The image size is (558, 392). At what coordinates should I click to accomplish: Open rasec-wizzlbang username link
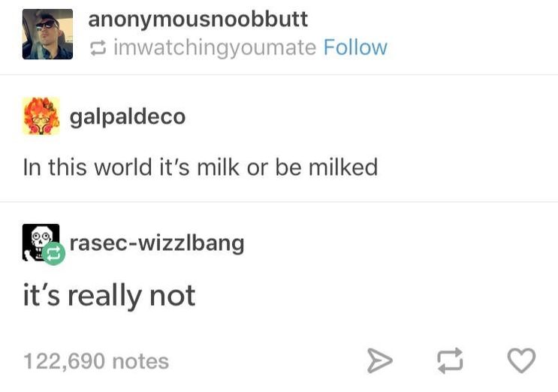point(157,243)
